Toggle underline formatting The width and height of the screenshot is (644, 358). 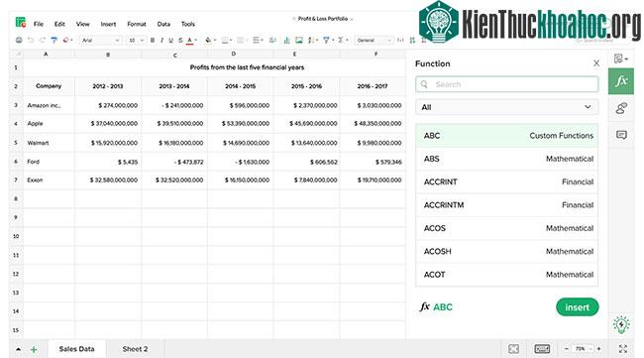pyautogui.click(x=170, y=41)
